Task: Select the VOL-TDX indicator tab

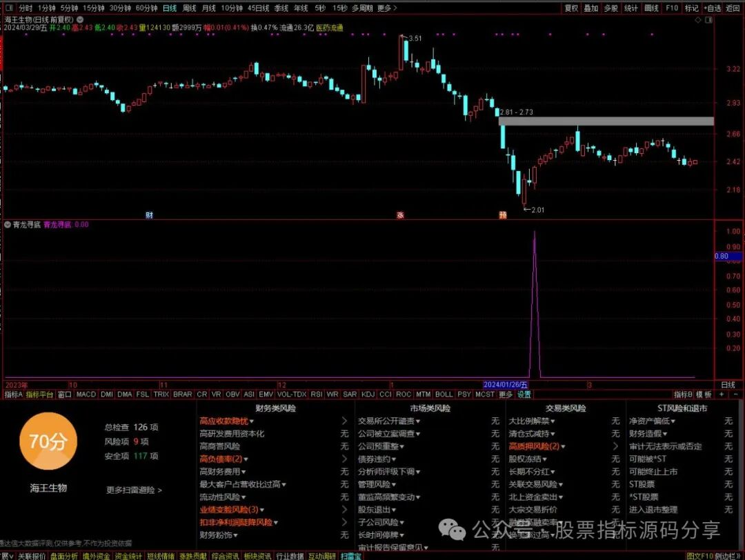Action: click(x=292, y=394)
